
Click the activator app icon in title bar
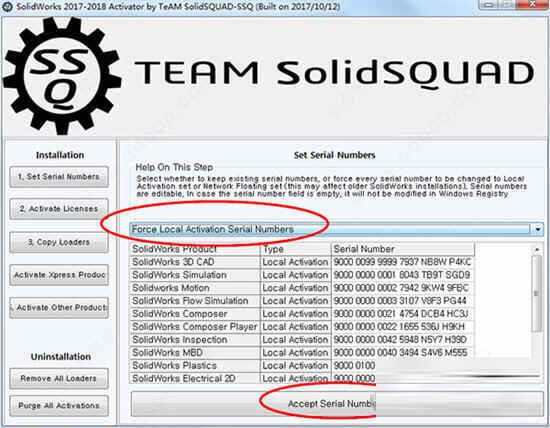coord(8,6)
